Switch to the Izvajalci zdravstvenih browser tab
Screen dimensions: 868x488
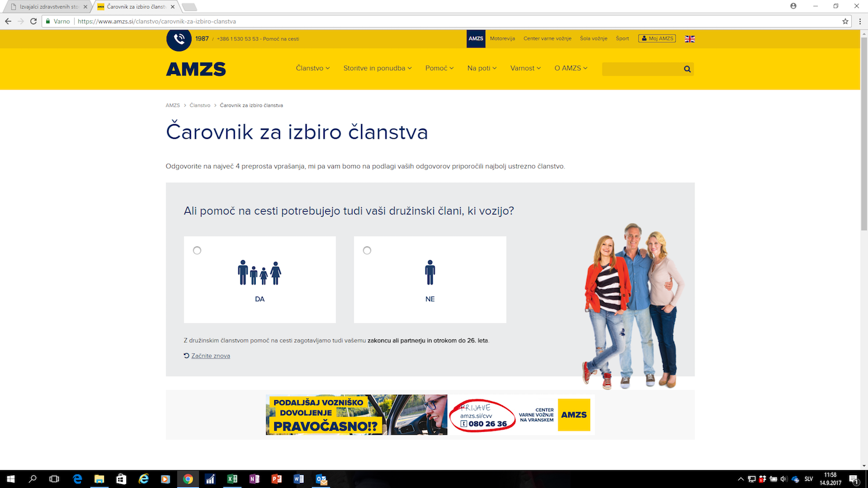[x=49, y=7]
